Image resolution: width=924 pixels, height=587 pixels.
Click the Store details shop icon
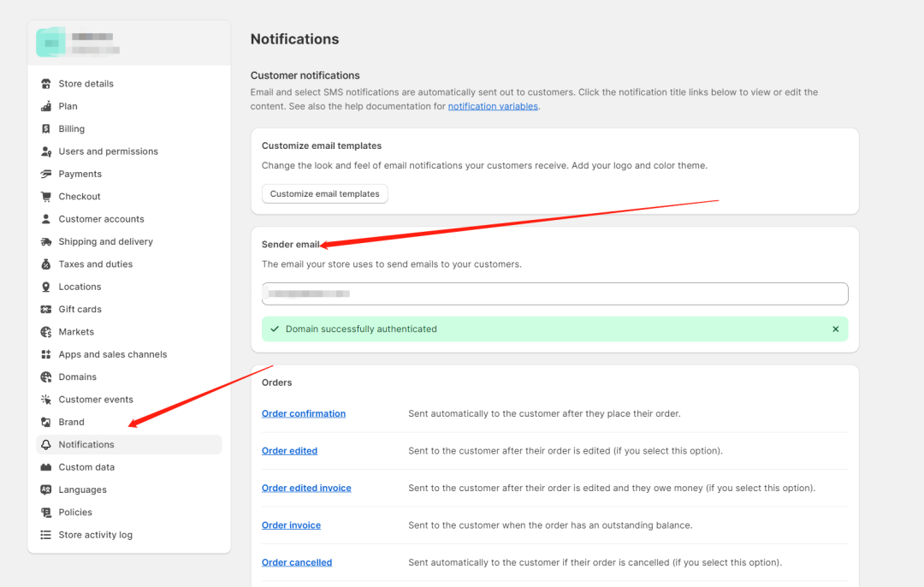pyautogui.click(x=46, y=84)
